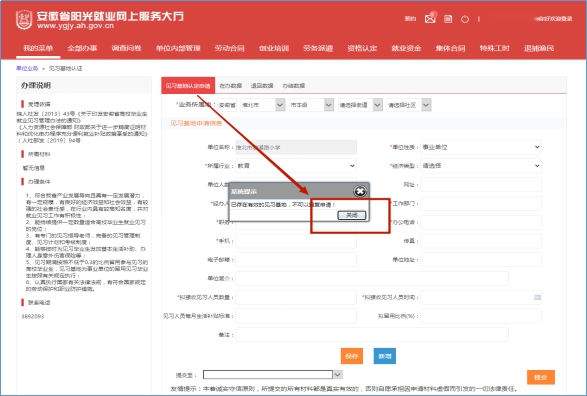Select the 全部办事 menu item
This screenshot has width=587, height=396.
coord(82,48)
